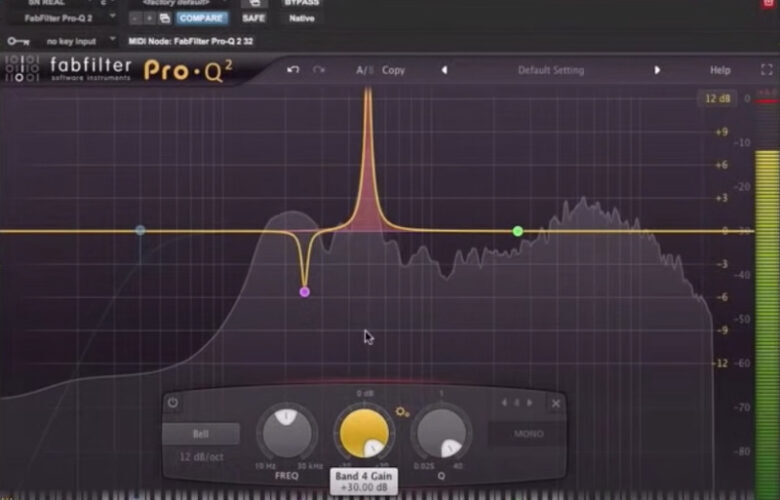Open the Help menu
The image size is (780, 500).
(720, 70)
